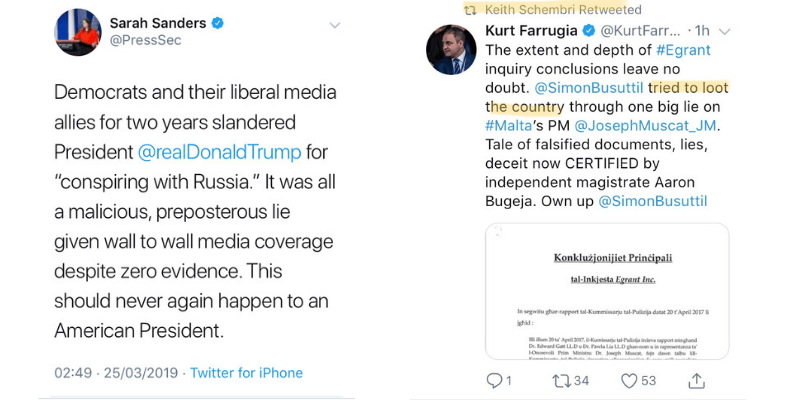Viewport: 800px width, 400px height.
Task: Tap the share icon below the Egrant tweet
Action: (x=697, y=380)
